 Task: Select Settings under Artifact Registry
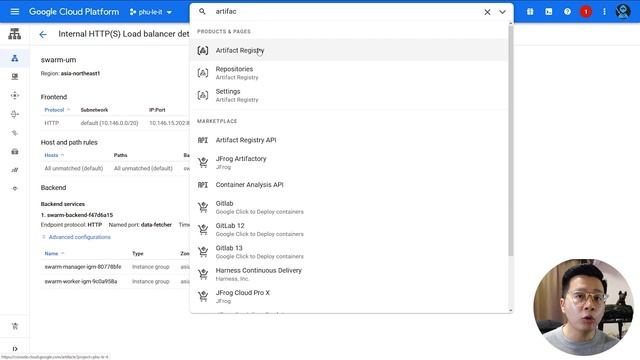click(x=349, y=95)
